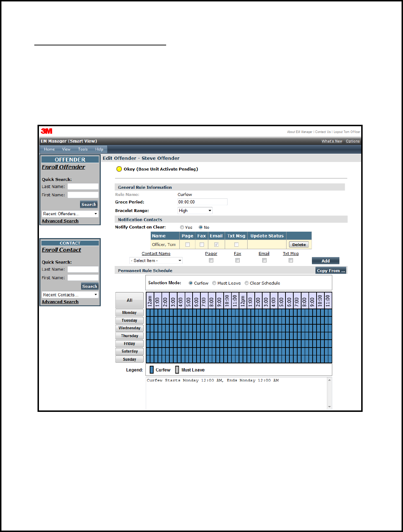Click Search button in Contact panel

(89, 286)
